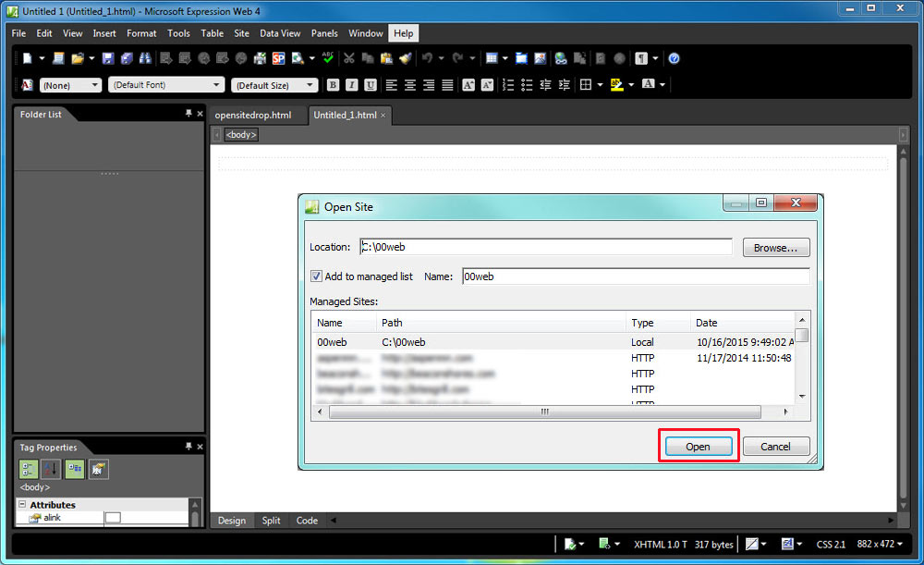The width and height of the screenshot is (924, 565).
Task: Collapse the Attributes section
Action: pos(22,504)
